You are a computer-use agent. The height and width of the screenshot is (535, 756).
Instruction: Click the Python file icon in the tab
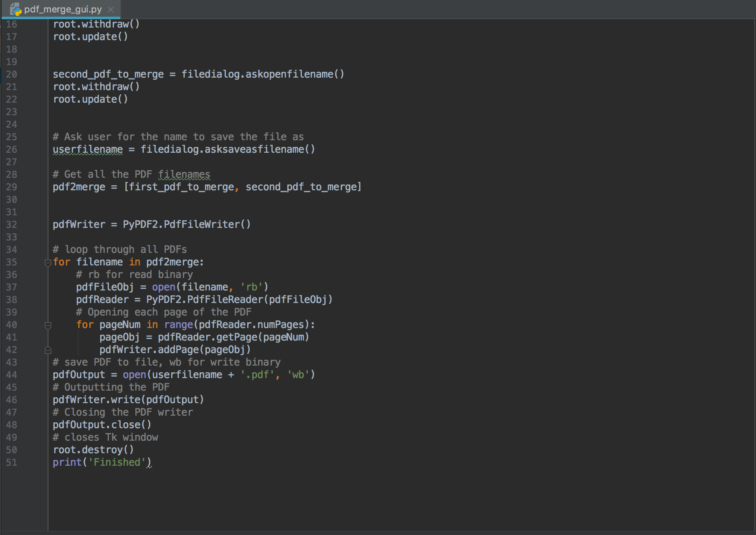15,9
